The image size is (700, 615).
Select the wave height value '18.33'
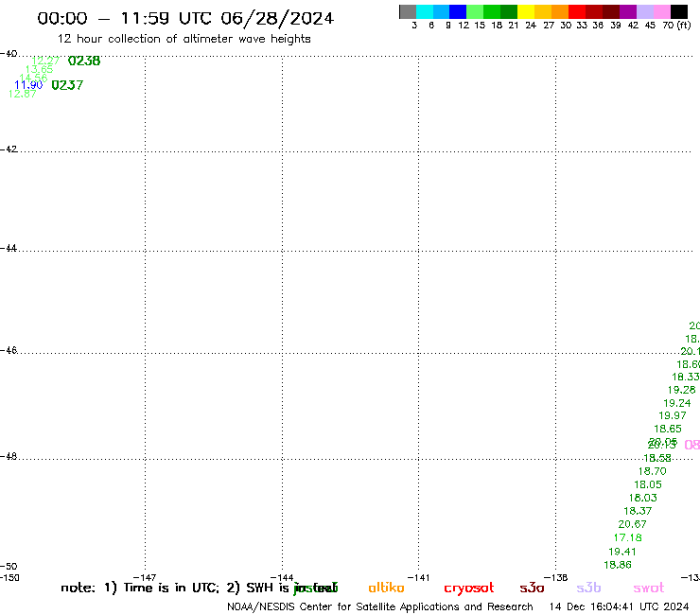685,377
